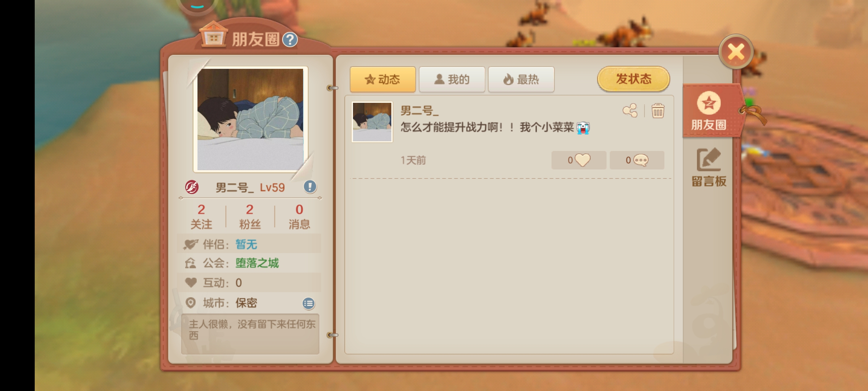This screenshot has height=391, width=868.
Task: Switch to the 我的 tab
Action: (452, 79)
